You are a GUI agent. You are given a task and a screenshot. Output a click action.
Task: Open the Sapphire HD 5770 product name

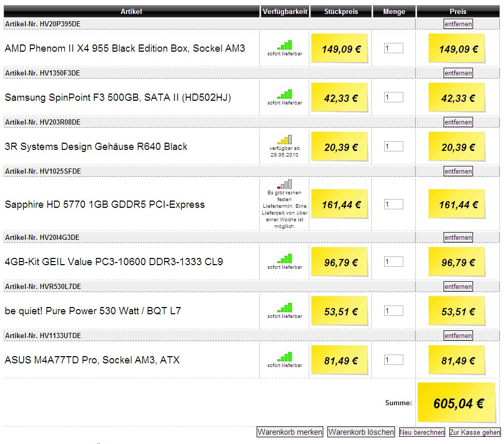coord(105,205)
